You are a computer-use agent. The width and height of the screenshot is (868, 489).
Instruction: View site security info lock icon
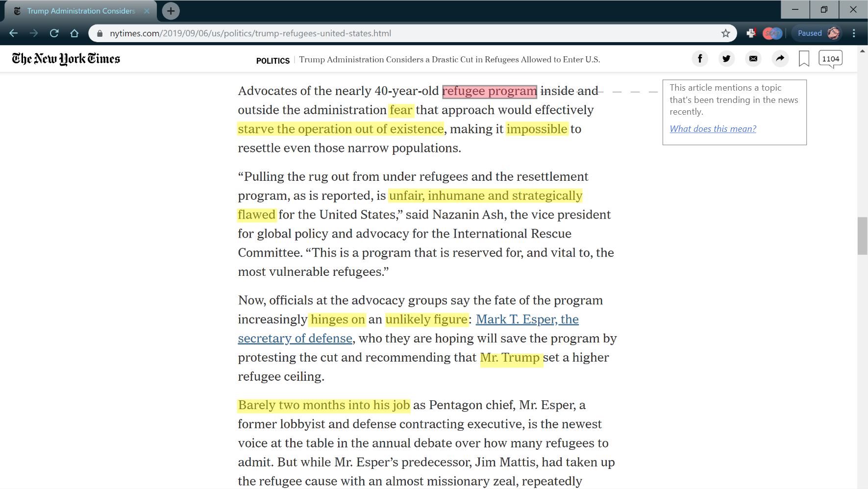point(100,33)
